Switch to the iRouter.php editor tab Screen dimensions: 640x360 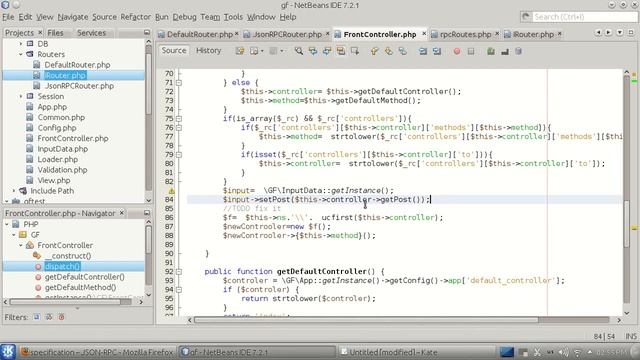[533, 34]
